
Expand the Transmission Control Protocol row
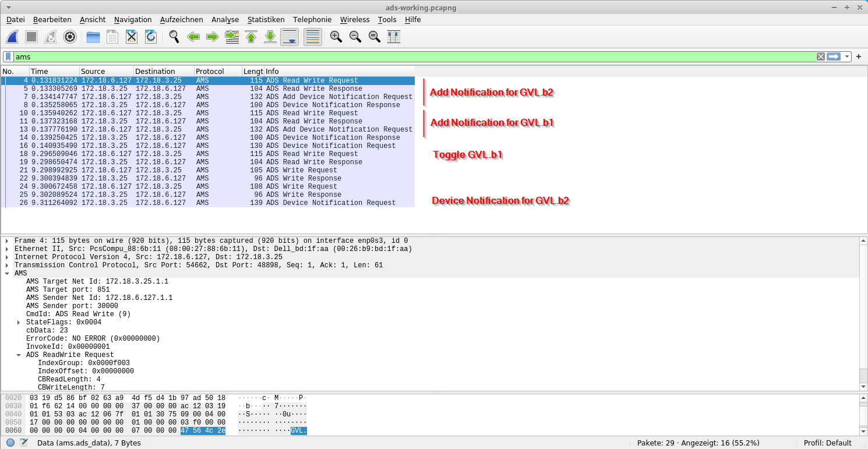[x=7, y=265]
